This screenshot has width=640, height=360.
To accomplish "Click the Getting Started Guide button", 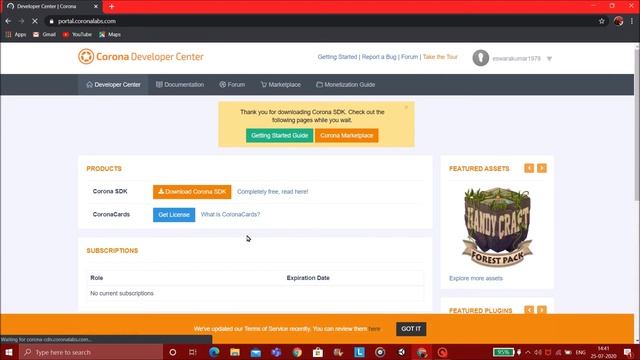I will coord(280,136).
